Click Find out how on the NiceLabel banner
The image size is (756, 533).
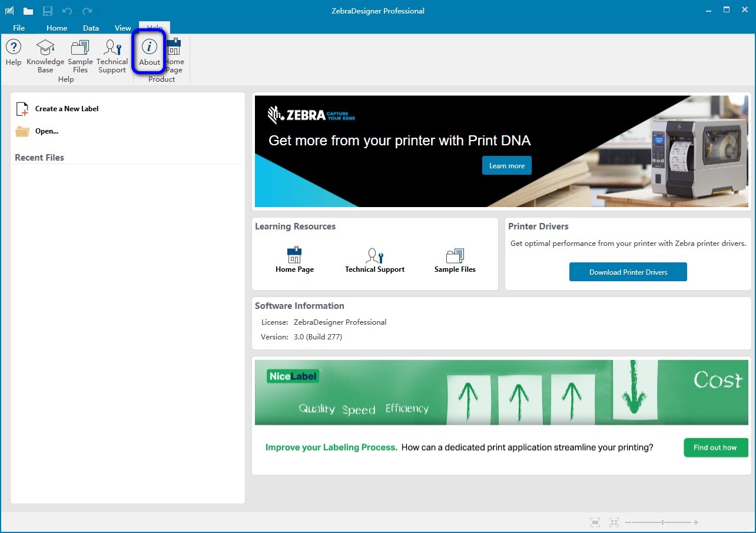tap(715, 447)
